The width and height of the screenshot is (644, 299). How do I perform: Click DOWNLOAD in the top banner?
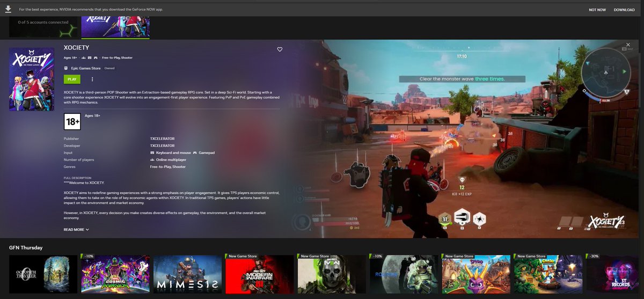(x=624, y=10)
